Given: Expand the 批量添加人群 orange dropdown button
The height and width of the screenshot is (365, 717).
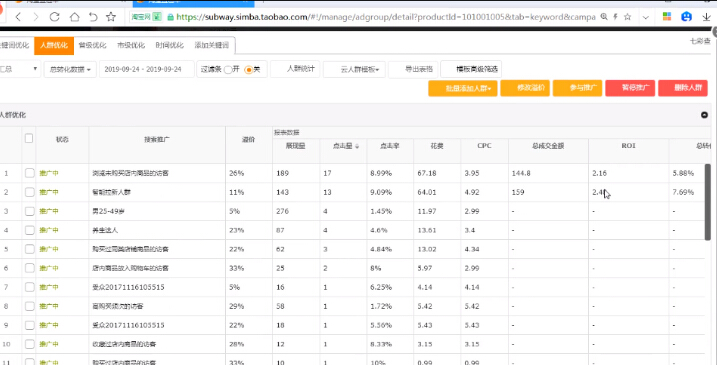Looking at the screenshot, I should 463,88.
